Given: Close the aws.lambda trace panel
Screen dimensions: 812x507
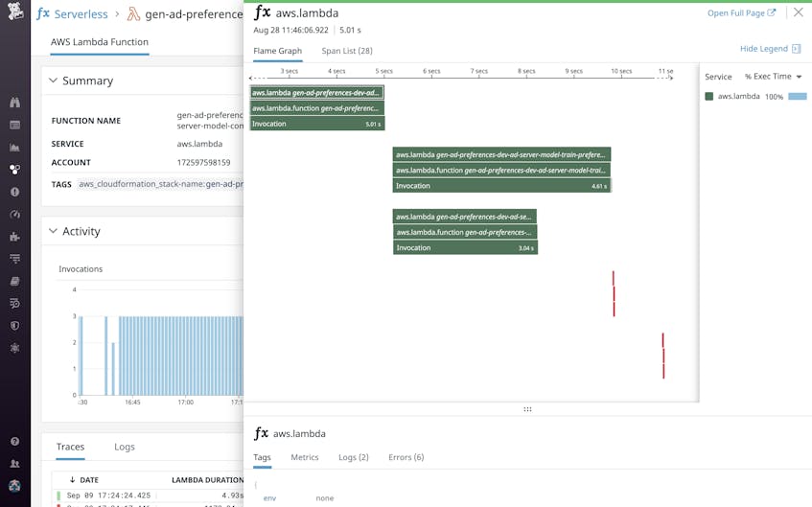Looking at the screenshot, I should point(799,12).
